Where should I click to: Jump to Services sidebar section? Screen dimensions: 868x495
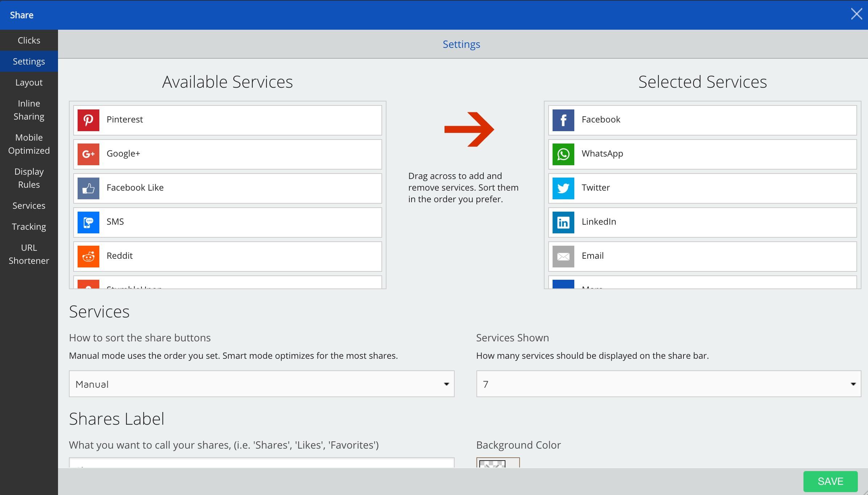coord(29,205)
